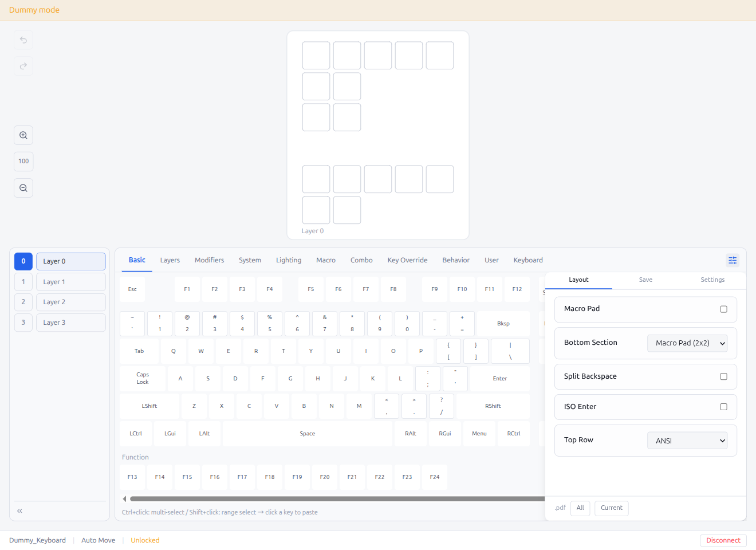
Task: Toggle the Split Backspace checkbox
Action: click(x=723, y=376)
